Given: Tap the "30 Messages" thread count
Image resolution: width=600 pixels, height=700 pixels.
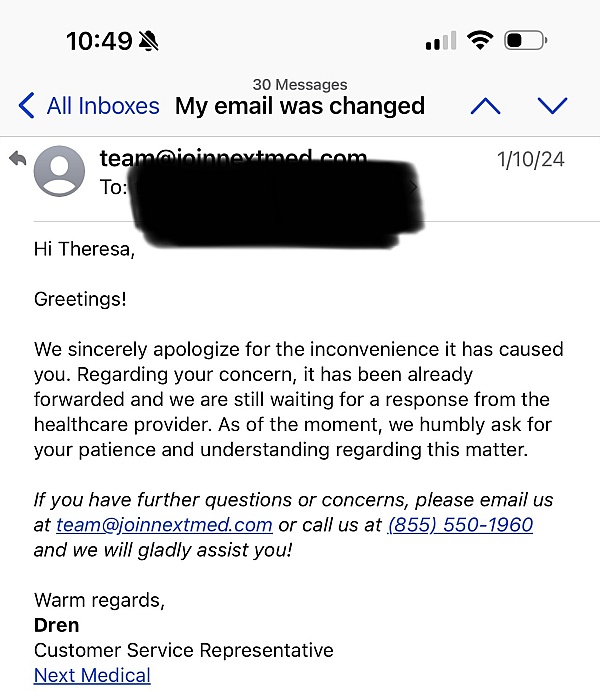Looking at the screenshot, I should (300, 84).
